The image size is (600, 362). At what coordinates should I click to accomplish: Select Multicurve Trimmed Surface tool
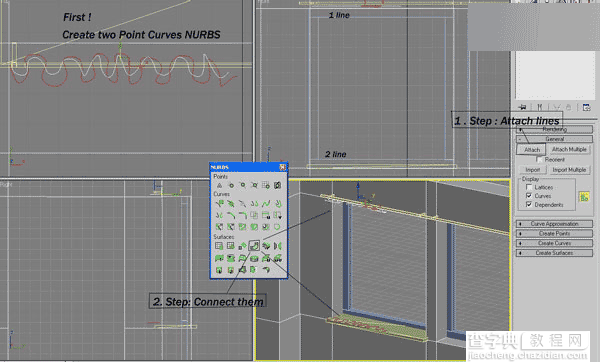click(x=254, y=270)
